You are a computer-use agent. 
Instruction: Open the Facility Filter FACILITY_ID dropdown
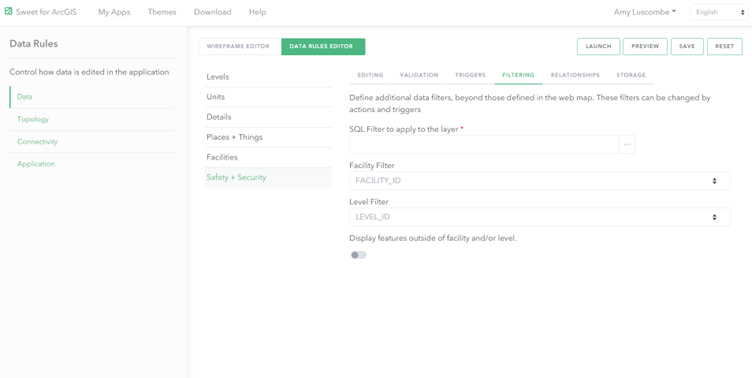pos(540,181)
